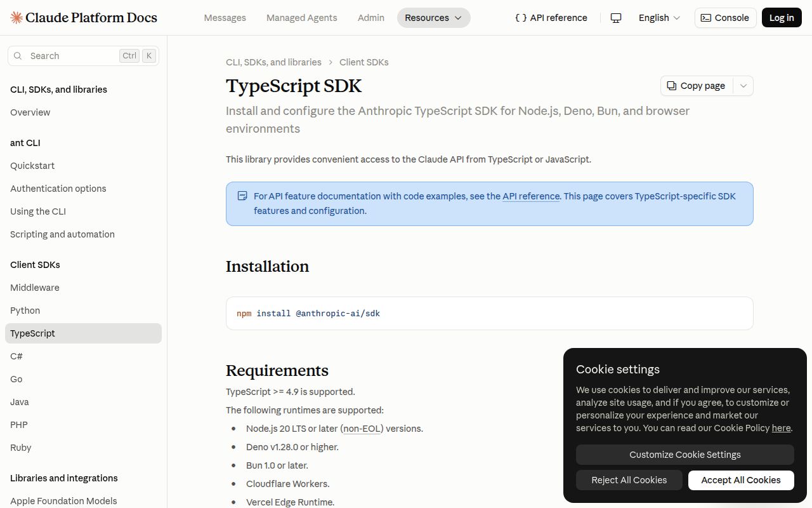Viewport: 812px width, 508px height.
Task: Click the 'Client SDKs' sidebar heading
Action: point(35,265)
